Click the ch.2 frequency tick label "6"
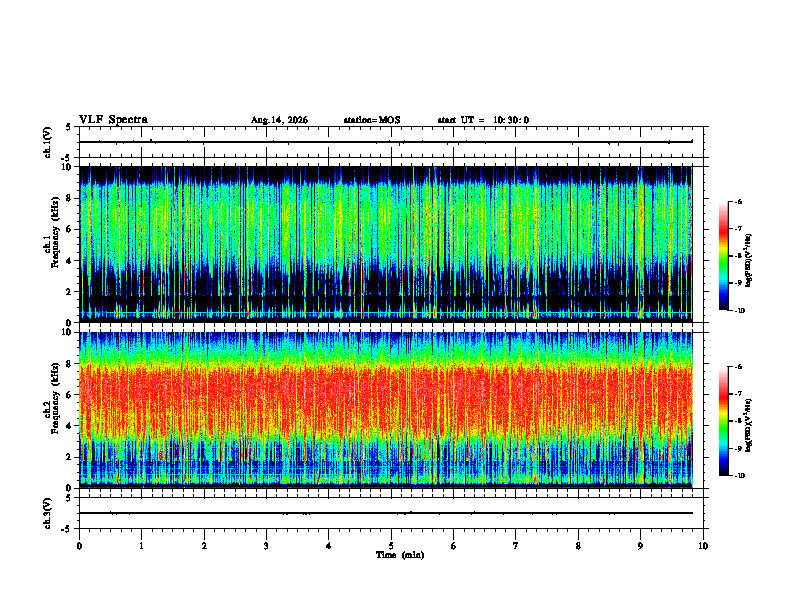Screen dimensions: 792x612 click(70, 395)
